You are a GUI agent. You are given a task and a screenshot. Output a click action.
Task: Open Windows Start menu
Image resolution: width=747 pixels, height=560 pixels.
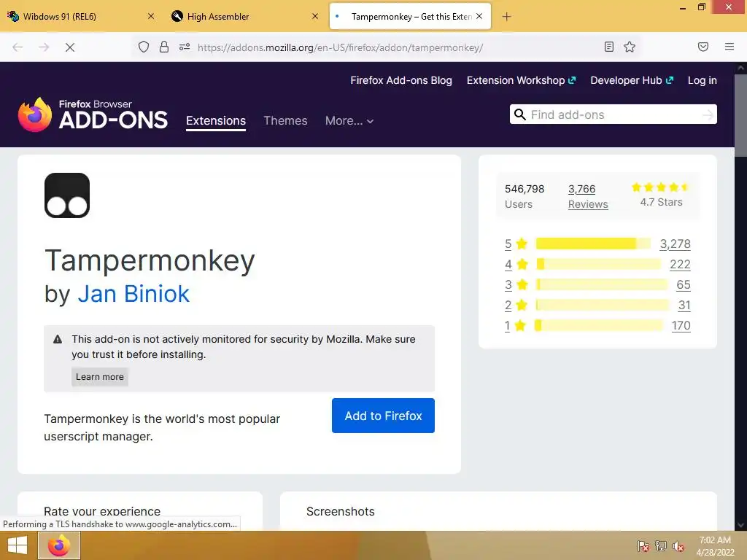pos(18,545)
